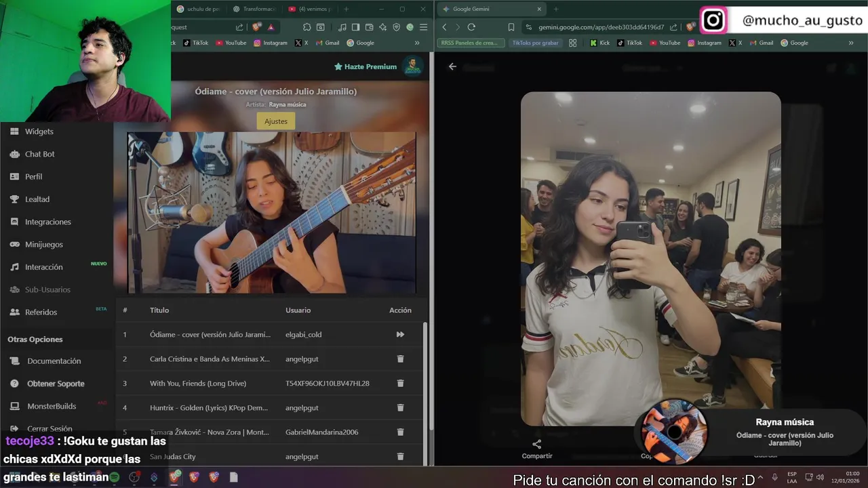Open the profile avatar next to Hazte Premium
The image size is (868, 488).
click(x=412, y=66)
